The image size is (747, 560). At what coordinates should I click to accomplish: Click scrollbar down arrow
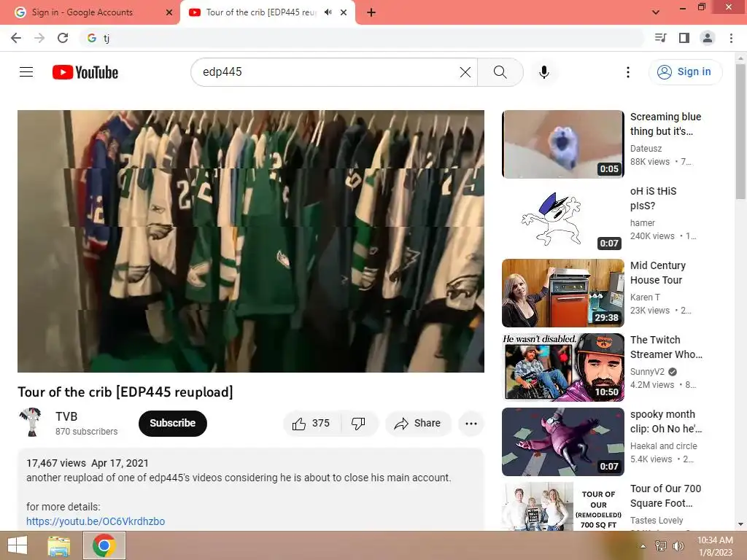pyautogui.click(x=740, y=524)
